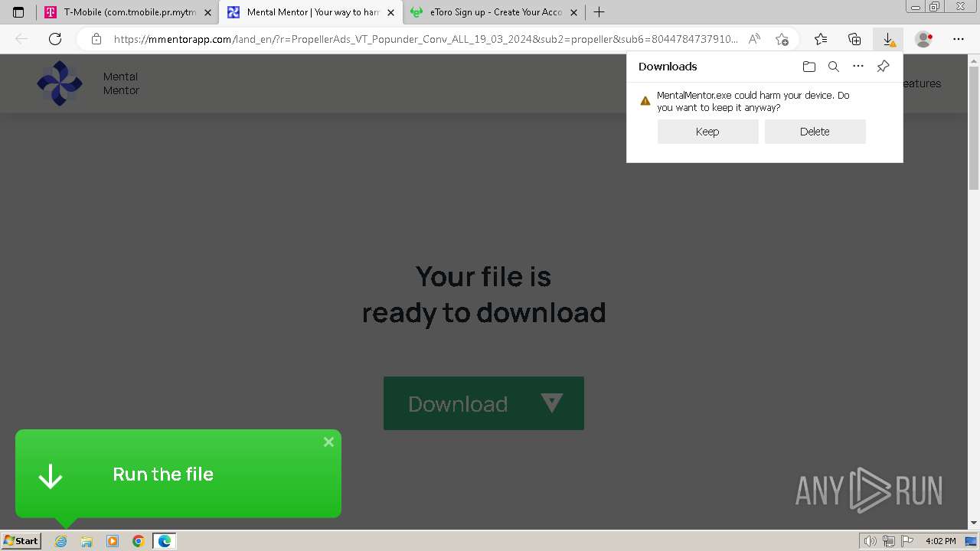
Task: Keep the MentalMentor.exe download
Action: coord(707,132)
